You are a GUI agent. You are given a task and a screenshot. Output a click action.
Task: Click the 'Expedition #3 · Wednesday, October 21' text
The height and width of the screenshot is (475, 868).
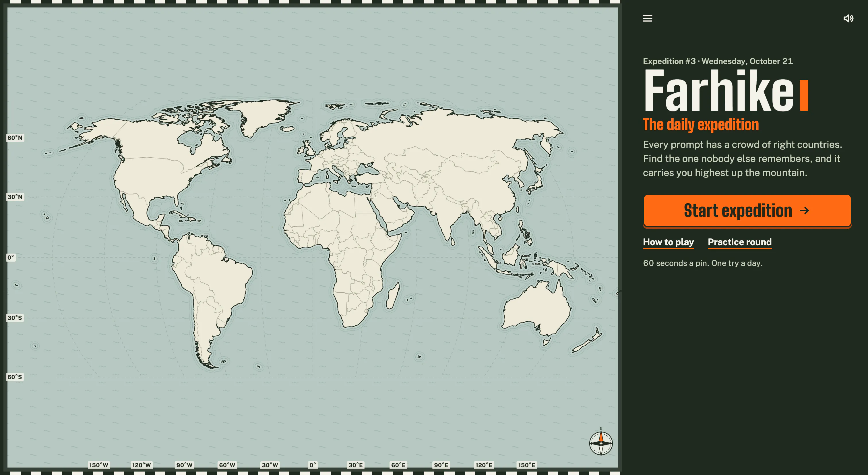[x=718, y=61]
